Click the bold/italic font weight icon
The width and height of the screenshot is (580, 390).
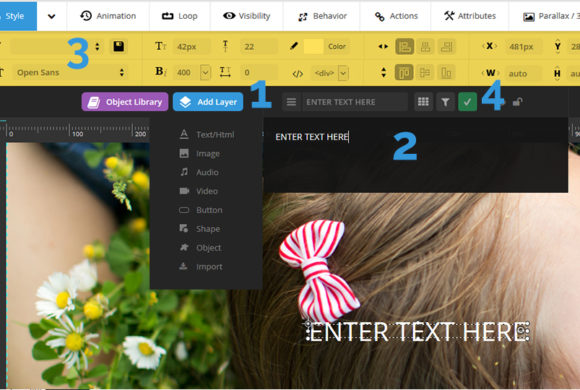click(161, 71)
